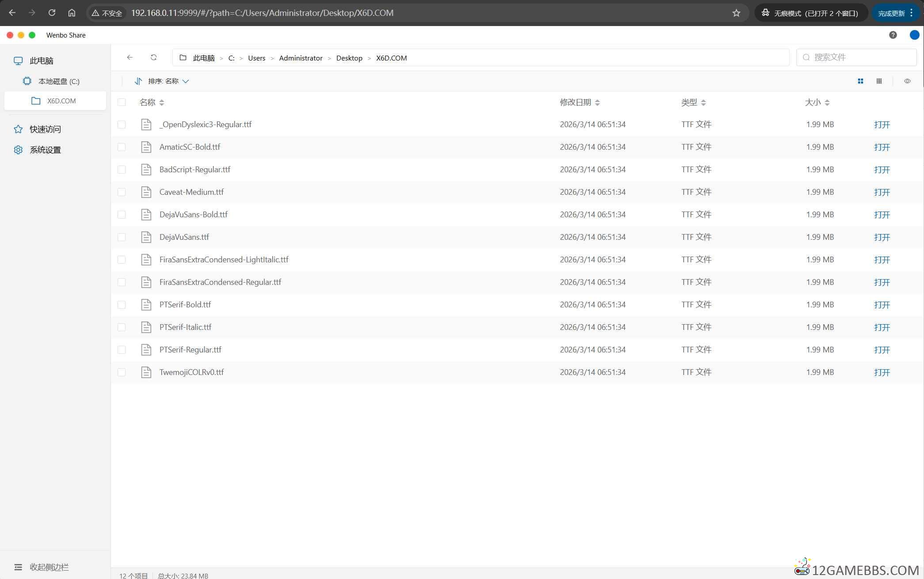Sort by name column arrows
This screenshot has height=579, width=924.
(162, 102)
